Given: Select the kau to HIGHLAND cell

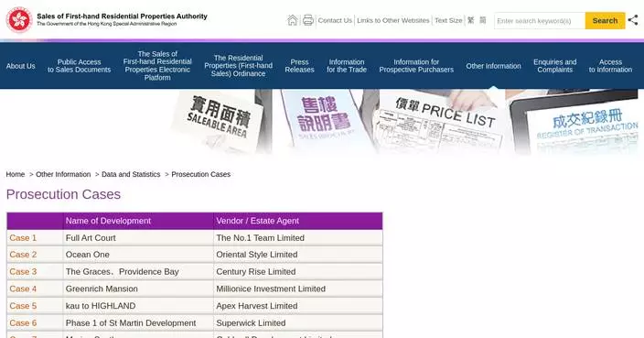Looking at the screenshot, I should 138,306.
